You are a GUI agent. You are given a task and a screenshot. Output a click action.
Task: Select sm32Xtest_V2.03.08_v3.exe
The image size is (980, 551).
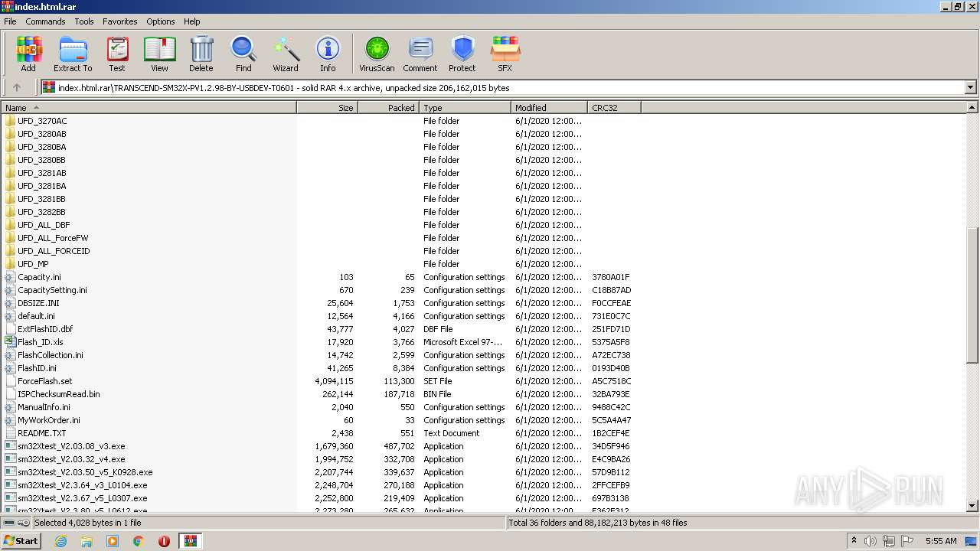[x=71, y=446]
